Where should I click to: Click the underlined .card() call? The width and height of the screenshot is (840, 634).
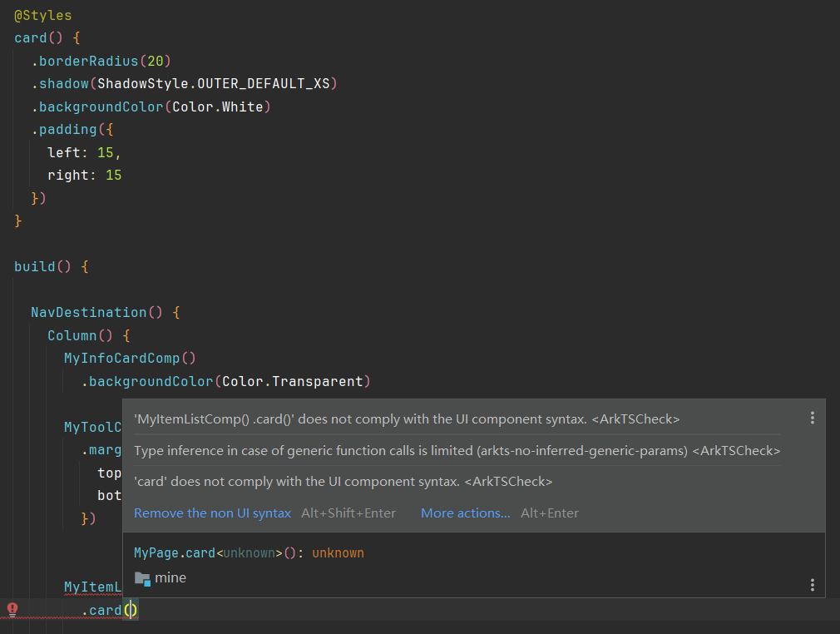coord(109,610)
